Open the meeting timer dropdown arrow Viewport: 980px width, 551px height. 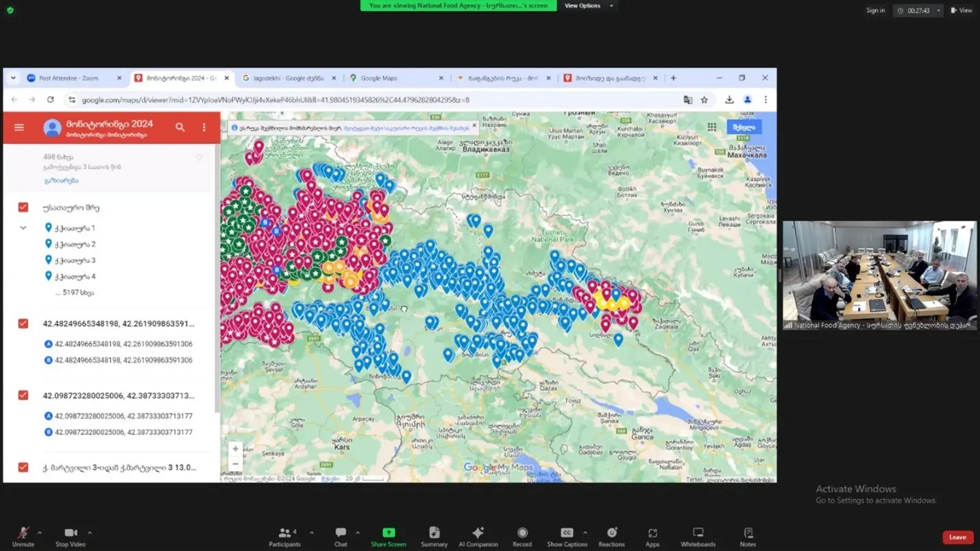pyautogui.click(x=938, y=10)
